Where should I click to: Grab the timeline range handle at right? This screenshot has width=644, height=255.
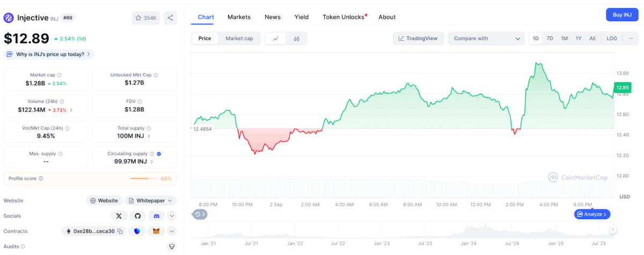[x=613, y=229]
